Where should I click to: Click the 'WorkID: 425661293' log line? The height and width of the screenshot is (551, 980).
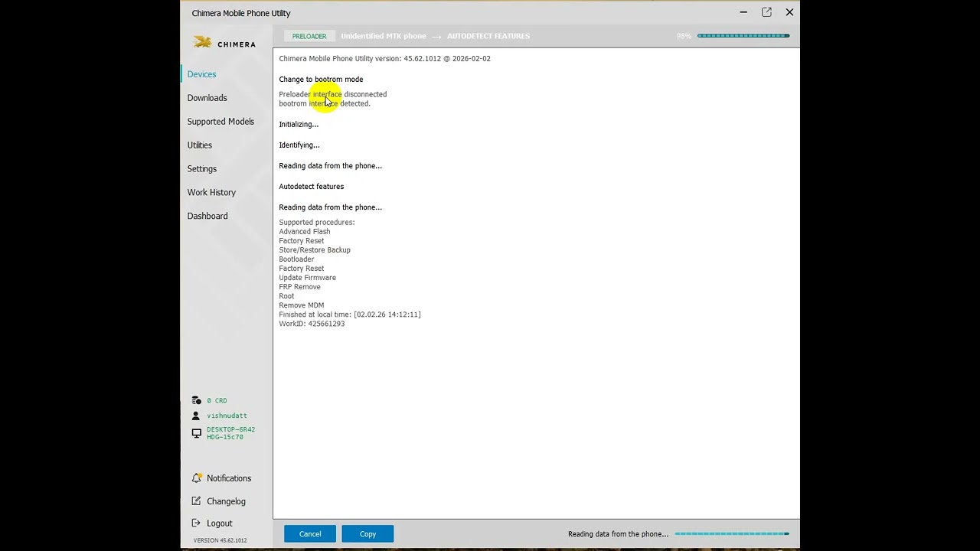(312, 324)
